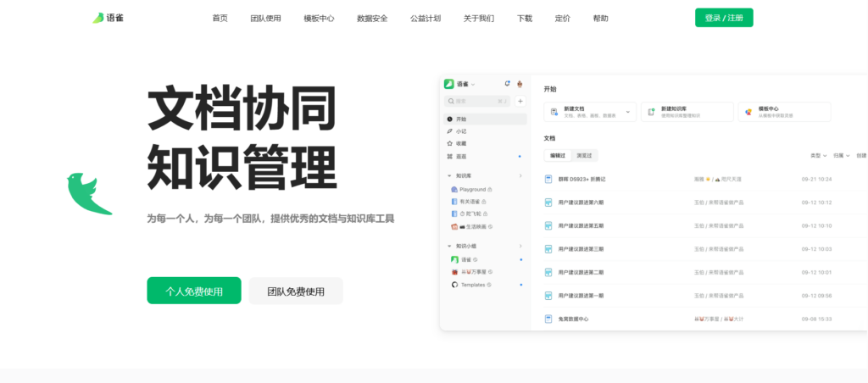Open 下载 in the top navigation
868x383 pixels.
point(525,19)
